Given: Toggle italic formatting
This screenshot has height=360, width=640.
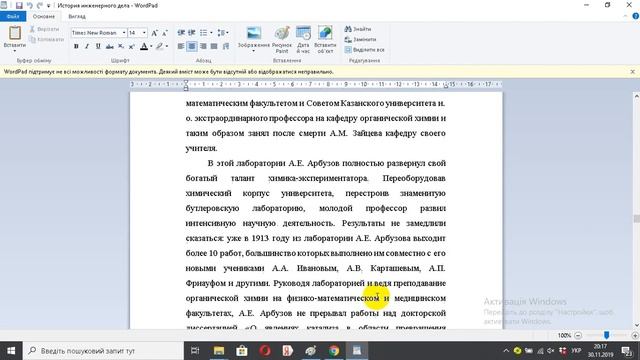Looking at the screenshot, I should [x=87, y=47].
